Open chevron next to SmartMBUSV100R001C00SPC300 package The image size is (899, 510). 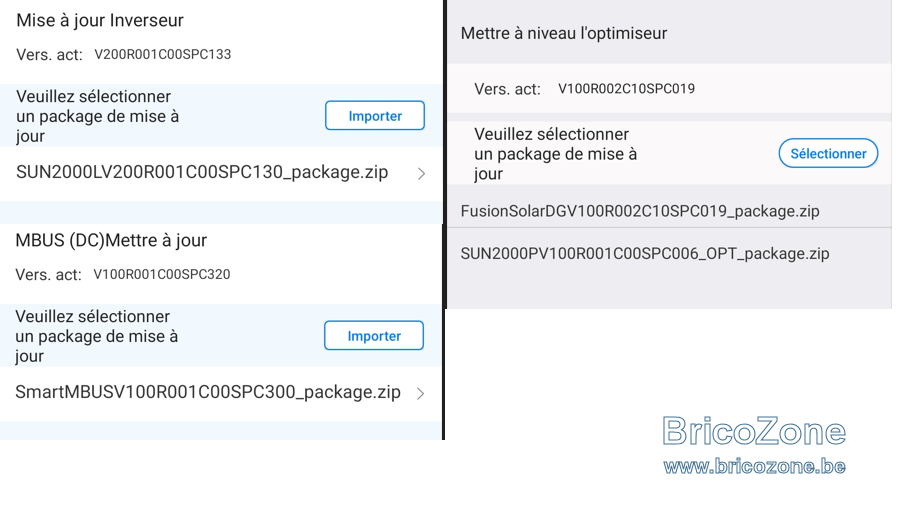(420, 394)
